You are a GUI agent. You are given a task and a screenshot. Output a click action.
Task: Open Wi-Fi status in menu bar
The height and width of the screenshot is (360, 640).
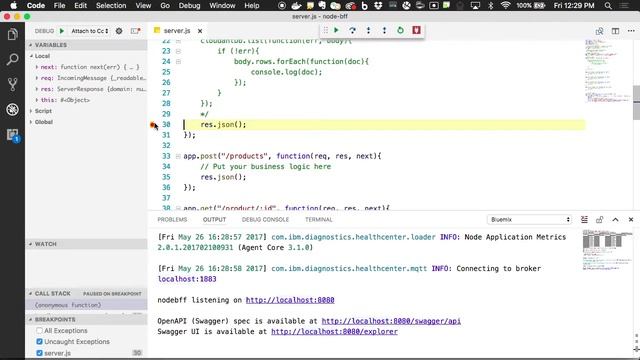point(505,6)
